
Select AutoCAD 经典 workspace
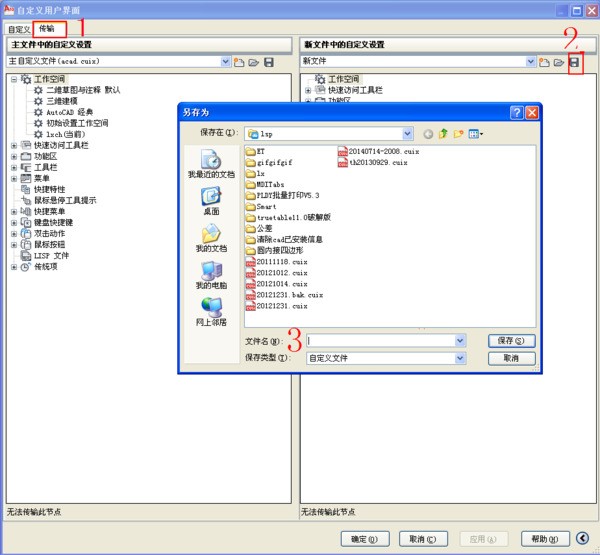(x=70, y=112)
